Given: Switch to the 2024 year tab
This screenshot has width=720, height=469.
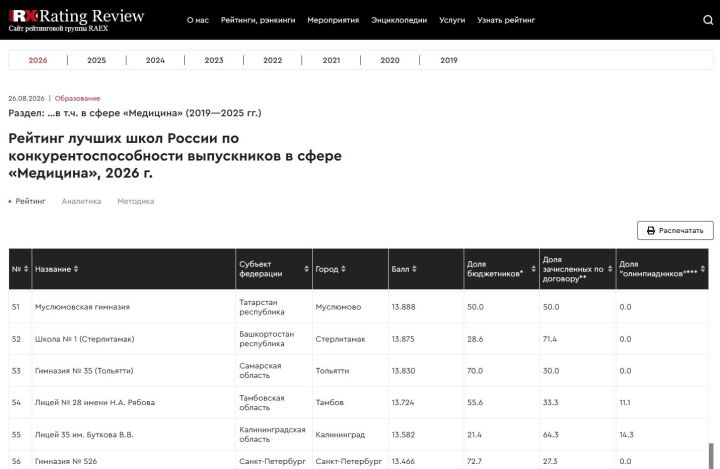Looking at the screenshot, I should [155, 60].
